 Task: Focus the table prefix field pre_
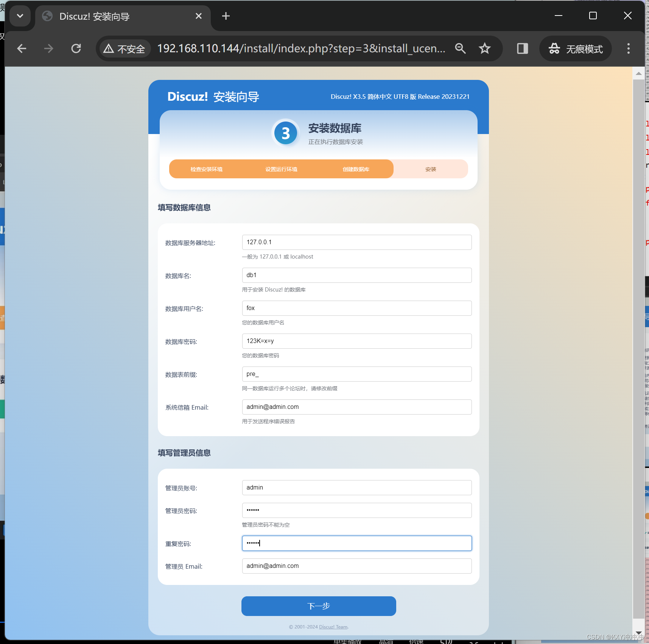[357, 374]
